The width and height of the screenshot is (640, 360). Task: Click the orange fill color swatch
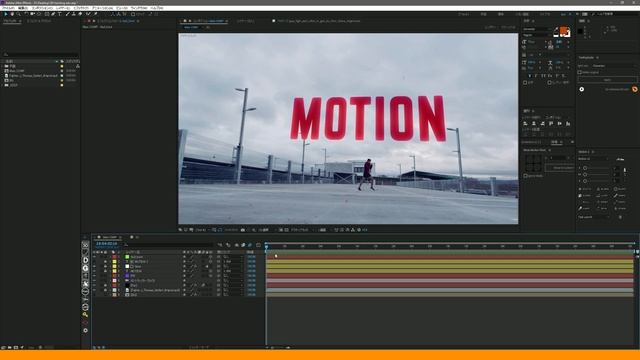(563, 30)
